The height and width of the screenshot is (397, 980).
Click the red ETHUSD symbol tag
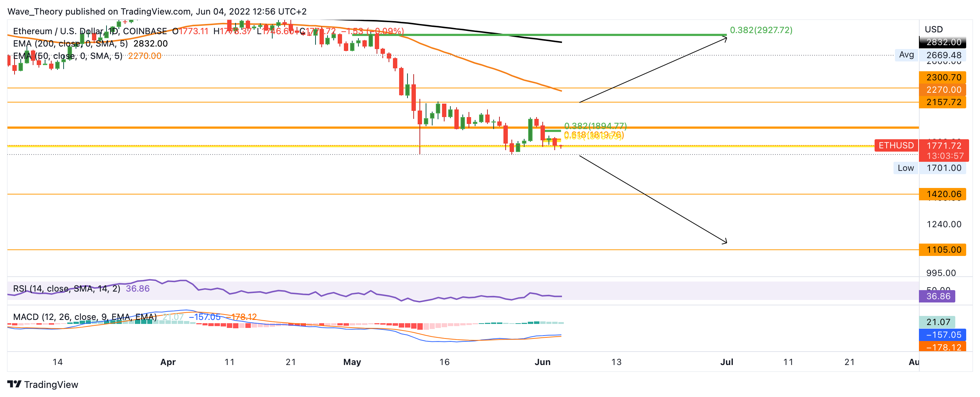coord(896,145)
